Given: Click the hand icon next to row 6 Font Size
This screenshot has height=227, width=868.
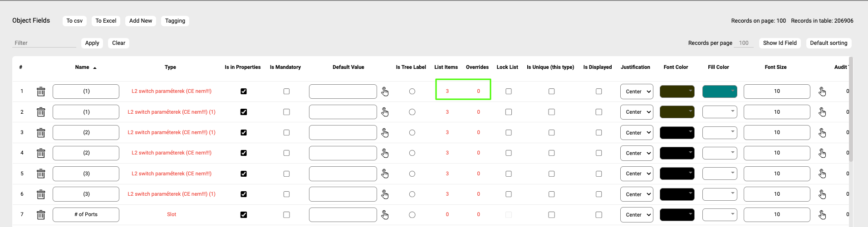Looking at the screenshot, I should (x=822, y=194).
